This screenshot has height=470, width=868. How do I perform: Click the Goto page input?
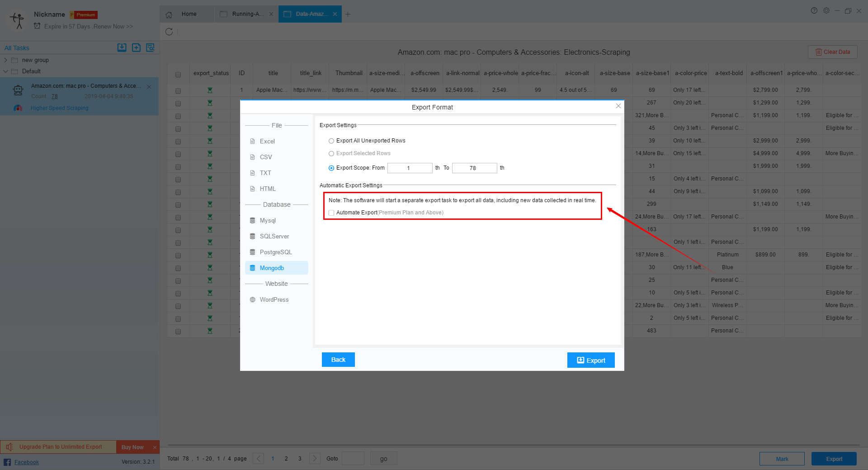353,458
